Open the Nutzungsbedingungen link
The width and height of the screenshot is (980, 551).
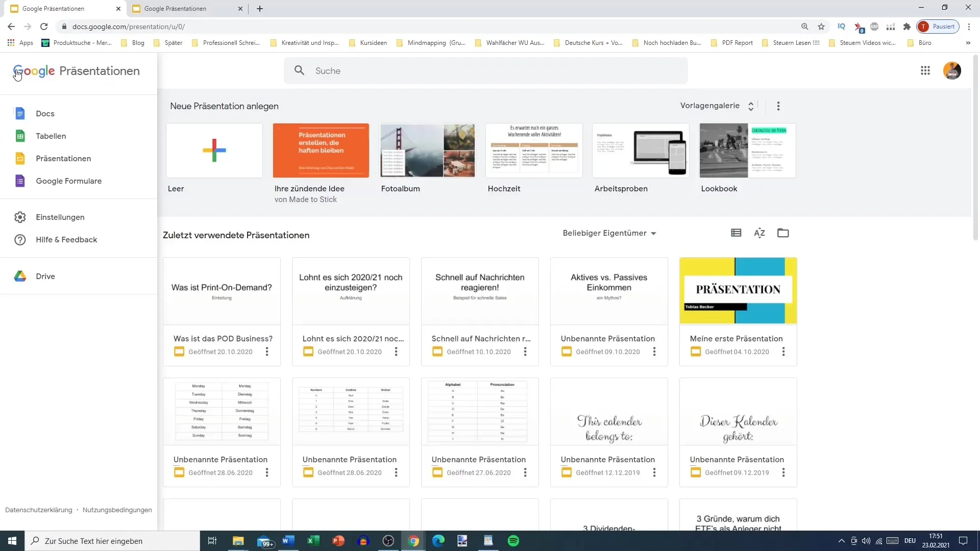[x=117, y=510]
